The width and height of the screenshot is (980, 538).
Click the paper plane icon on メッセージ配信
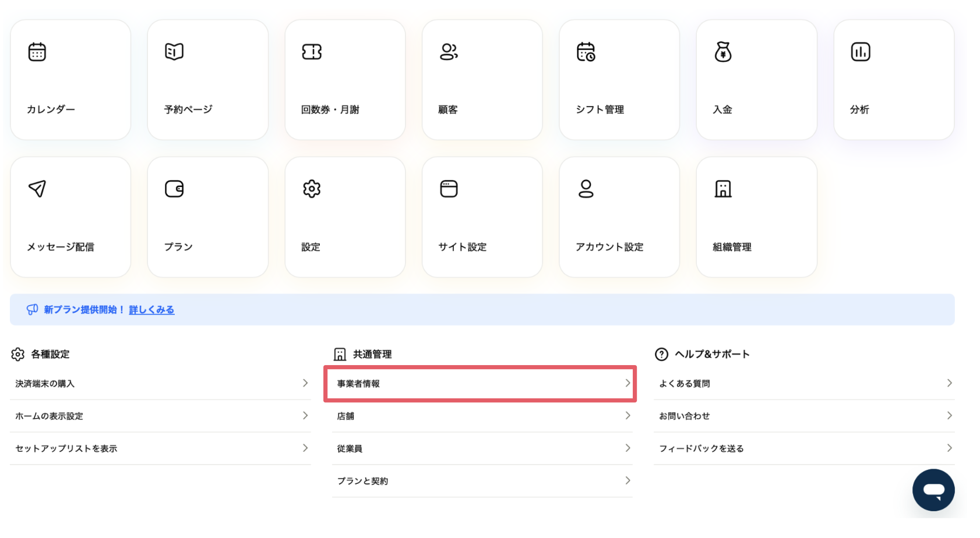pos(37,189)
